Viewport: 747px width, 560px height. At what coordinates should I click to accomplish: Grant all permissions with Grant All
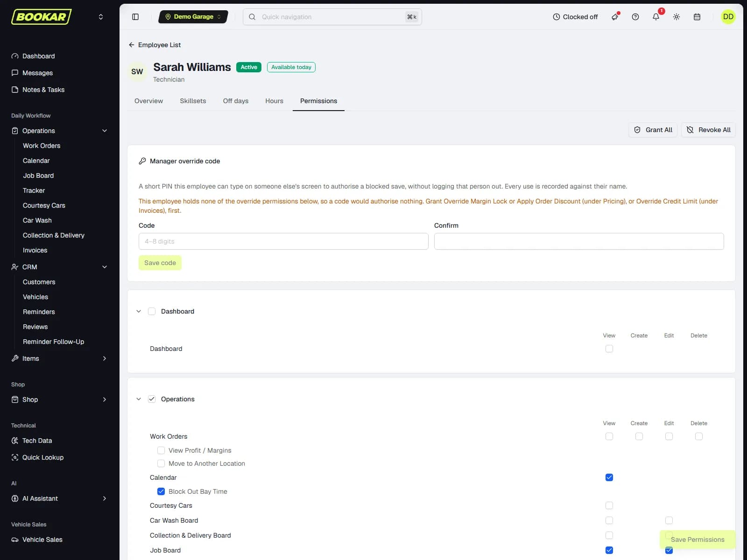coord(653,130)
